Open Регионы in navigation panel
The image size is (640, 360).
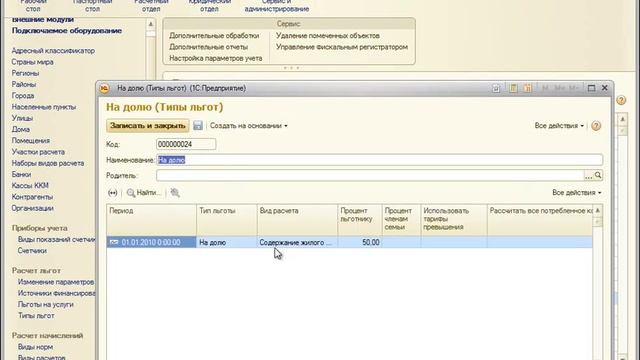click(x=25, y=73)
